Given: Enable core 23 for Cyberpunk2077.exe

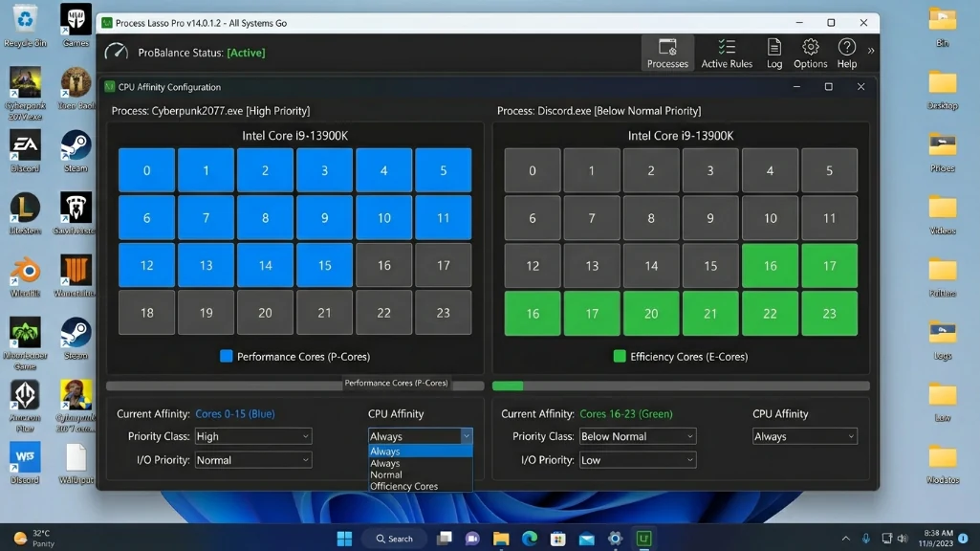Looking at the screenshot, I should 443,313.
